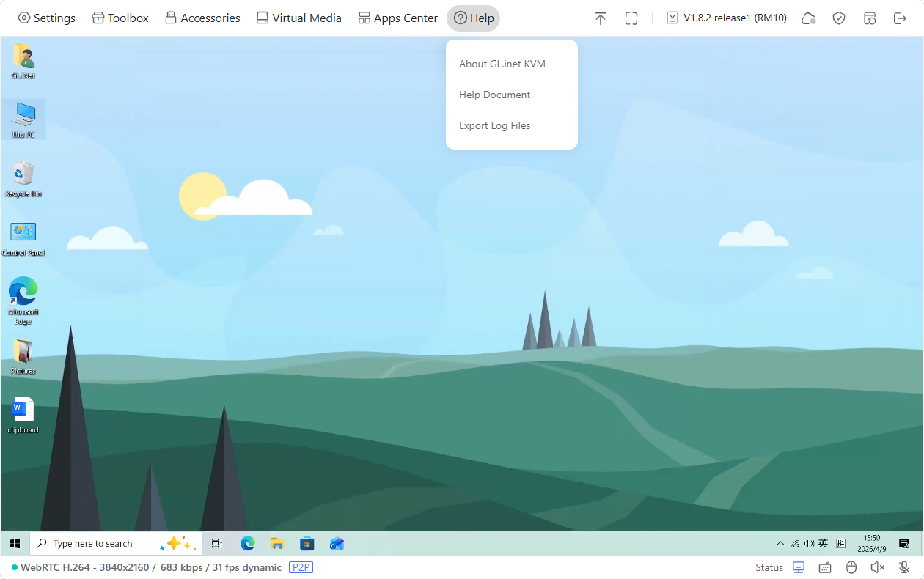The width and height of the screenshot is (924, 579).
Task: Click the fullscreen icon in top toolbar
Action: (x=631, y=18)
